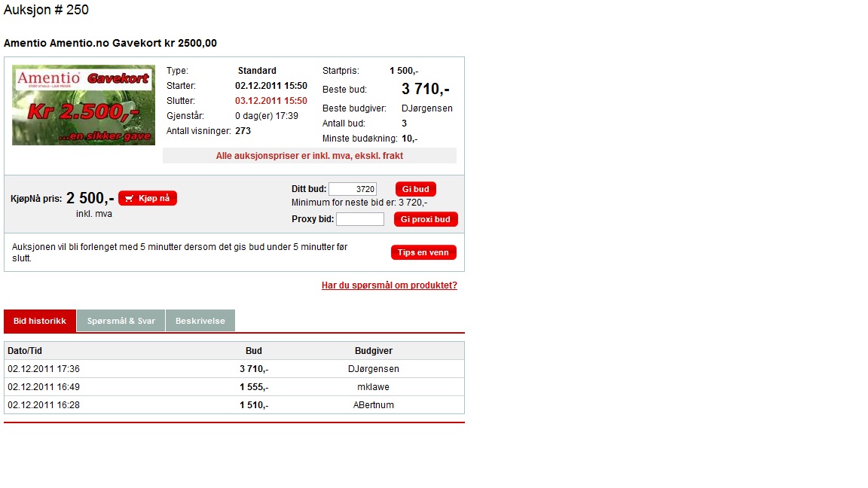Click the 'Gi bud' button
Screen dimensions: 868x488
tap(416, 189)
